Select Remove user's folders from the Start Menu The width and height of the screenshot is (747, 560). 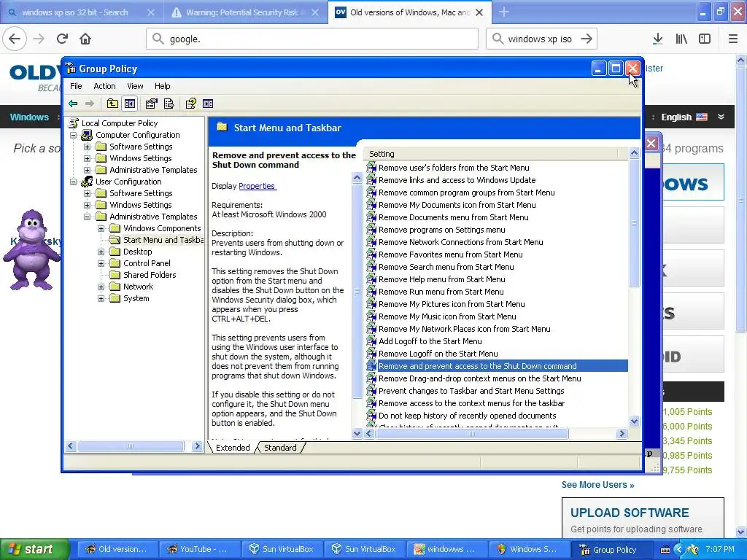(454, 168)
